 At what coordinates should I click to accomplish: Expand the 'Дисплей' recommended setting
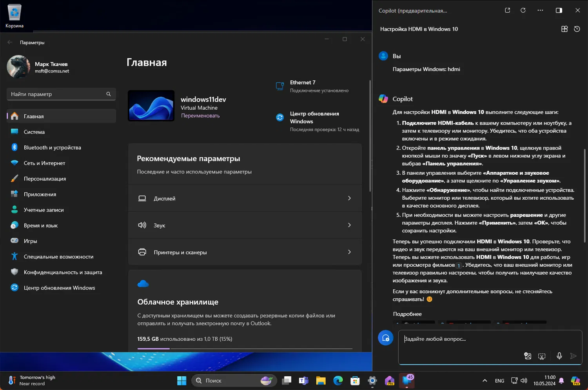pyautogui.click(x=245, y=199)
